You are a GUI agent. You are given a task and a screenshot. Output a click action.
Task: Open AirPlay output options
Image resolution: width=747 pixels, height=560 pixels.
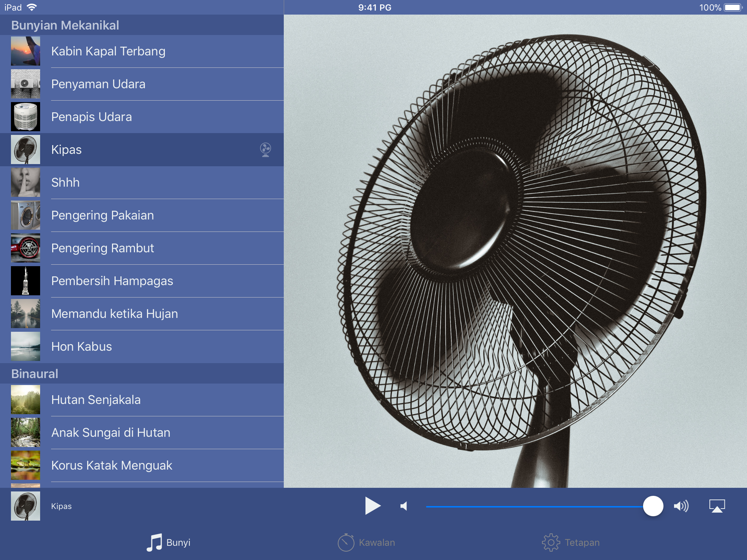coord(717,506)
